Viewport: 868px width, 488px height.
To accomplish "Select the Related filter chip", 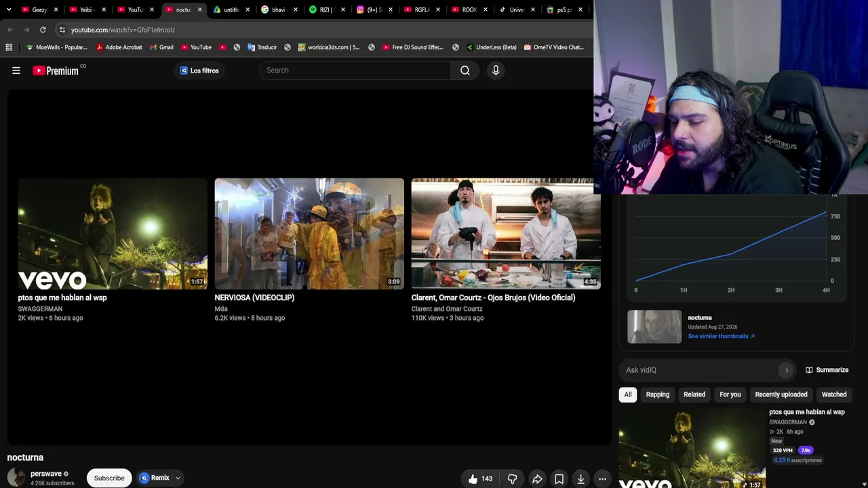I will tap(694, 394).
